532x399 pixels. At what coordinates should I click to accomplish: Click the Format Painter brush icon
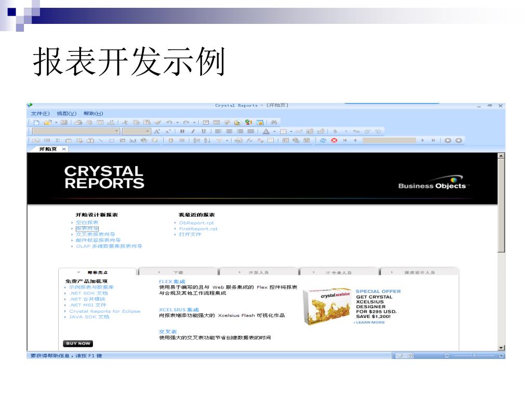[157, 123]
